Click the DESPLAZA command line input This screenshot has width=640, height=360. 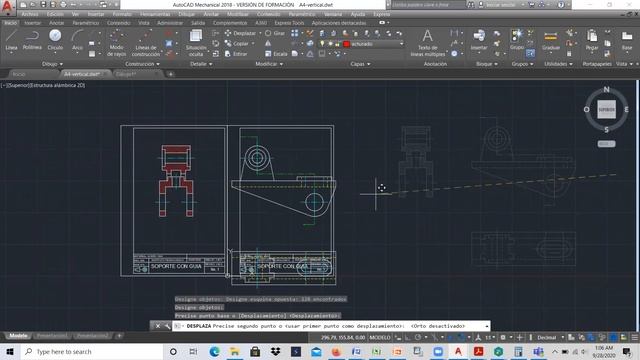331,326
